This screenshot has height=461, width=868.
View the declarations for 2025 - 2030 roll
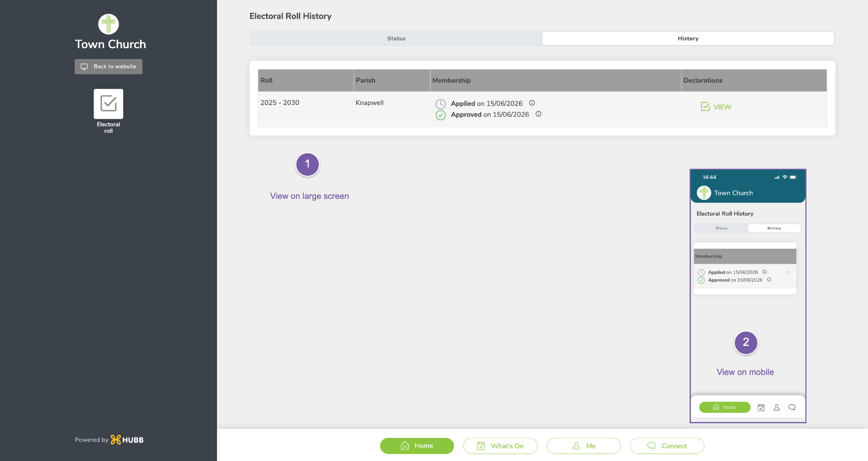tap(716, 107)
